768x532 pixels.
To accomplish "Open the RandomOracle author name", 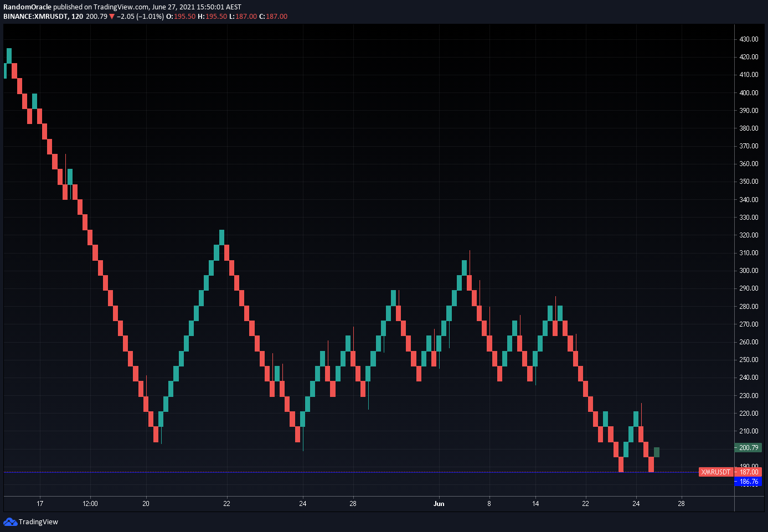I will [x=27, y=7].
